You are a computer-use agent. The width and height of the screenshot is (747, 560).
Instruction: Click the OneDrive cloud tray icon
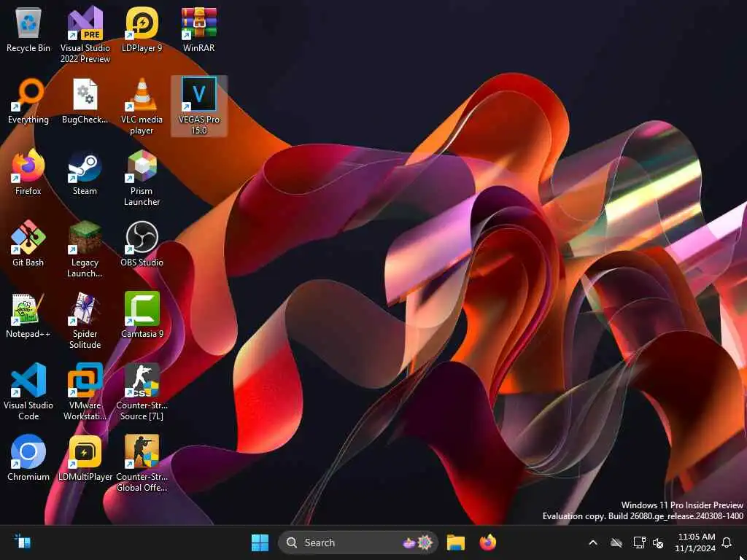pos(616,542)
